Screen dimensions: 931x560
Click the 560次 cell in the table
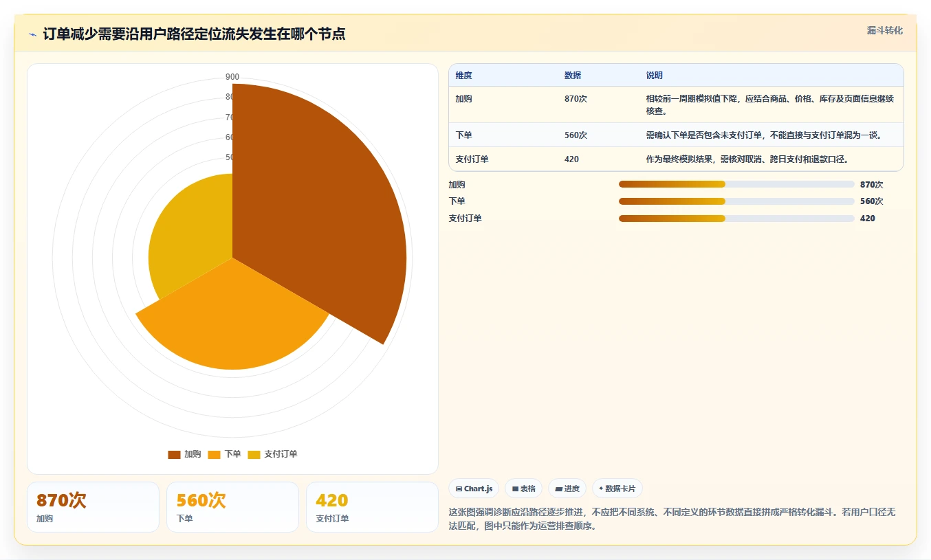pos(576,135)
